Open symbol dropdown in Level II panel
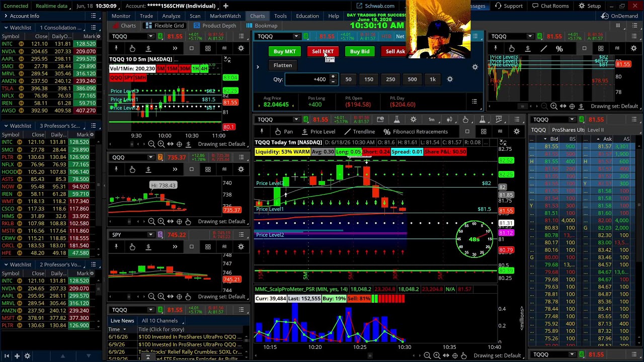The width and height of the screenshot is (644, 362). (572, 120)
